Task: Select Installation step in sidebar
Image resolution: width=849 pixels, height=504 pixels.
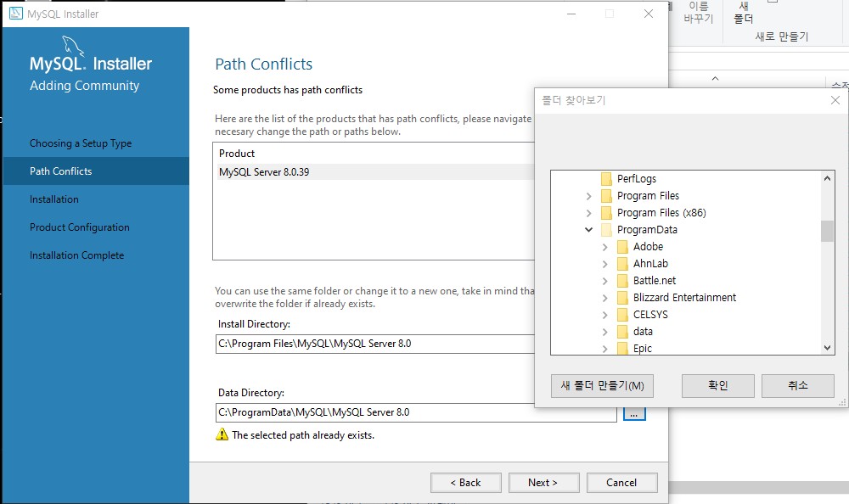Action: [54, 199]
